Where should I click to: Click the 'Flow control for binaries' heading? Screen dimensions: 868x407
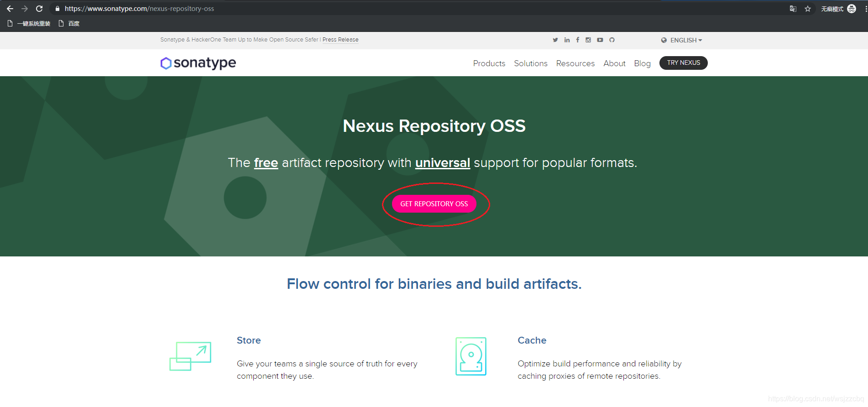tap(434, 284)
